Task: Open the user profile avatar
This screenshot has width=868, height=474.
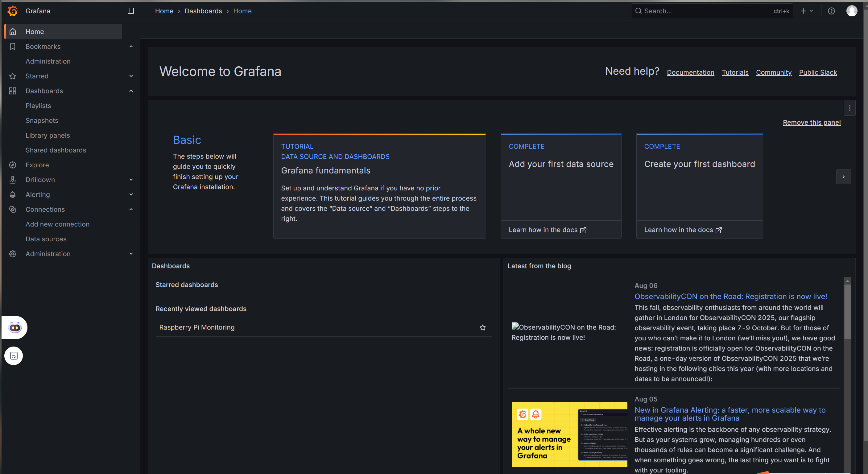Action: click(852, 11)
